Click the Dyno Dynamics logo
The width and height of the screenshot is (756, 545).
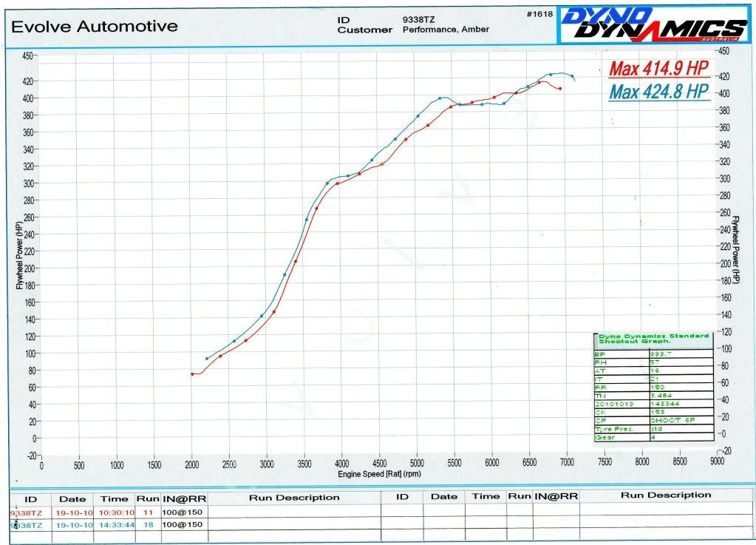tap(655, 24)
